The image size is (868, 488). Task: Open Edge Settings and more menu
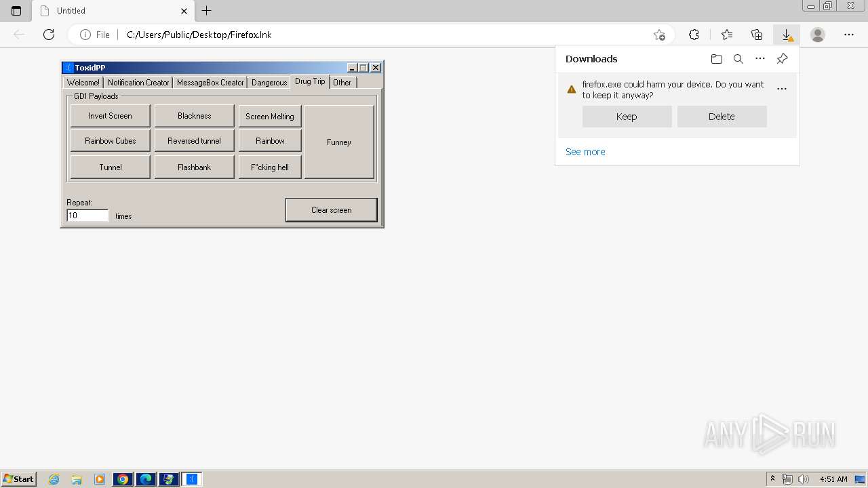point(849,35)
